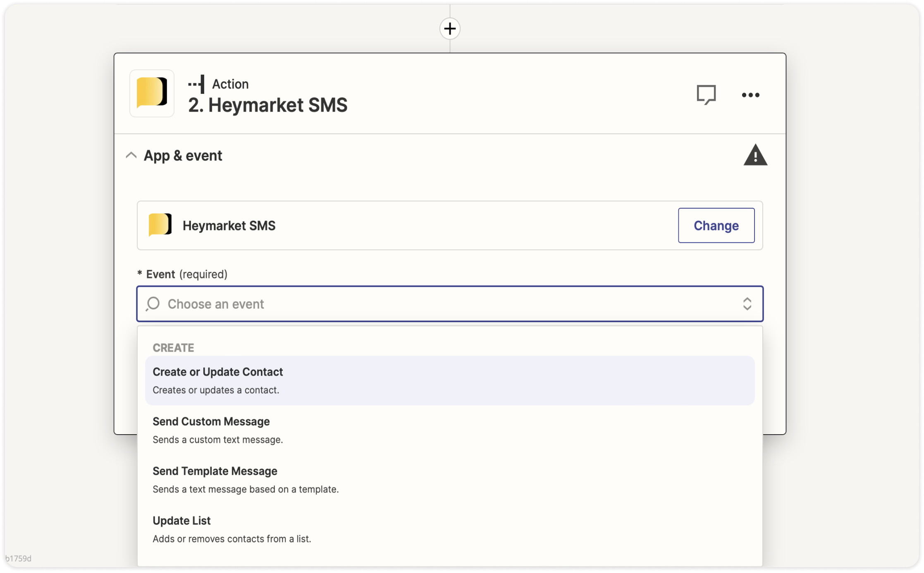The width and height of the screenshot is (924, 573).
Task: Click the CREATE section heading
Action: pyautogui.click(x=173, y=348)
